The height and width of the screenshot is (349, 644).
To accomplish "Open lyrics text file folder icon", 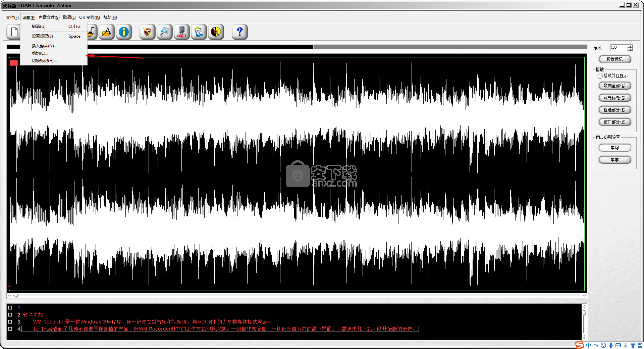I will point(107,32).
